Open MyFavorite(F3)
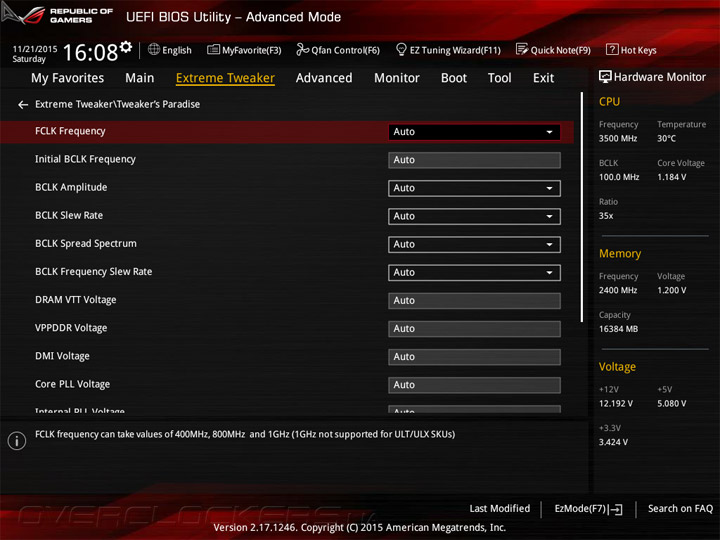Screen dimensions: 720x540 244,50
